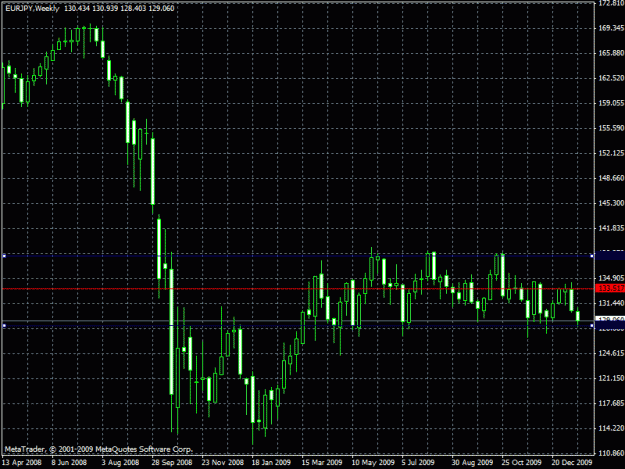Click the 13 Apr 2008 date label

22,463
